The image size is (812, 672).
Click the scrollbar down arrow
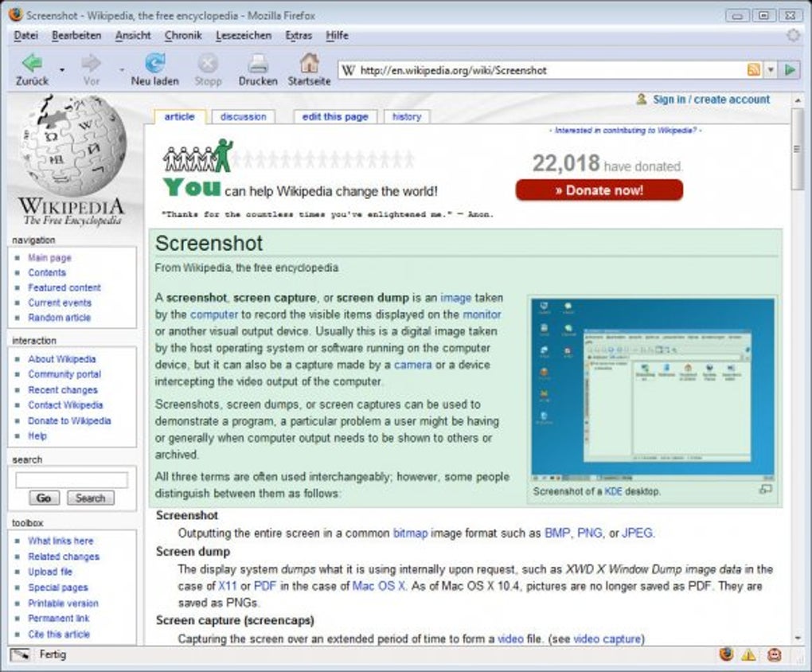pyautogui.click(x=798, y=638)
